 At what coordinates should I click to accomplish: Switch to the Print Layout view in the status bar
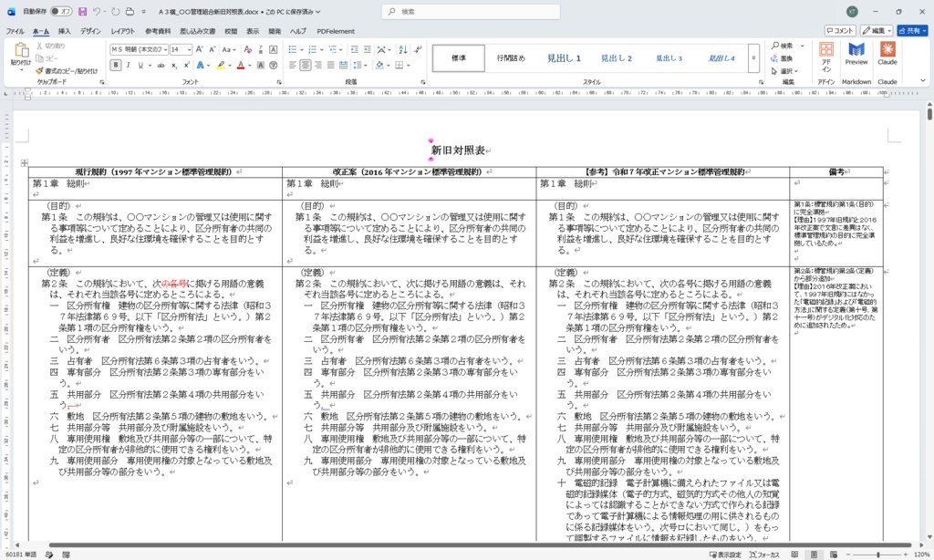pyautogui.click(x=814, y=555)
